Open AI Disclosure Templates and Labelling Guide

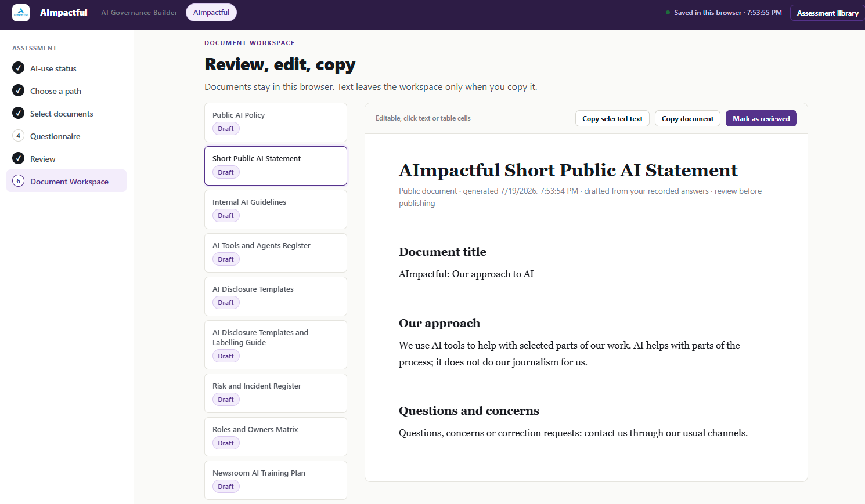[x=276, y=345]
